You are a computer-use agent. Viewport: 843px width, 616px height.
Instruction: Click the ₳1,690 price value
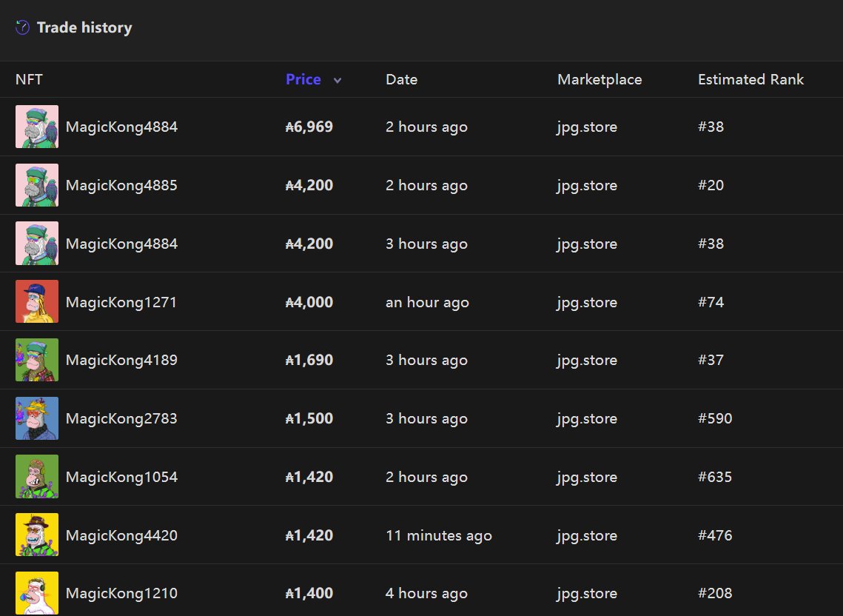[x=309, y=361]
